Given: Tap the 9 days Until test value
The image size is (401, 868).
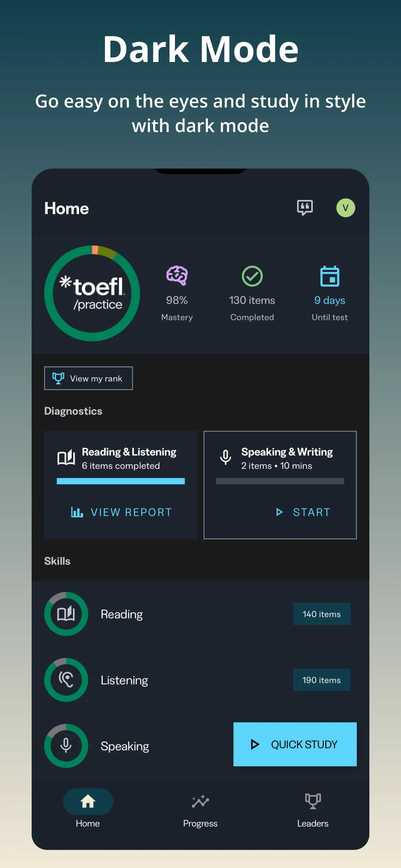Looking at the screenshot, I should (x=330, y=300).
